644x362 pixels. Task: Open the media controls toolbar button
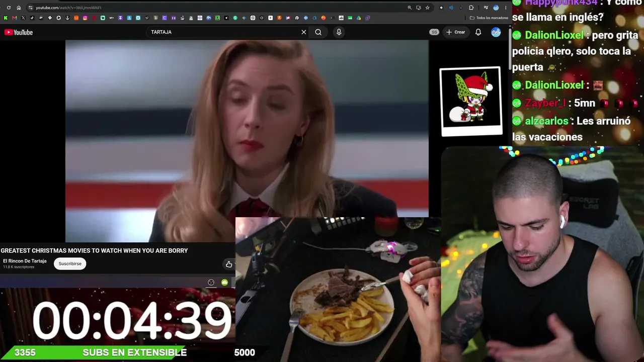tap(486, 8)
